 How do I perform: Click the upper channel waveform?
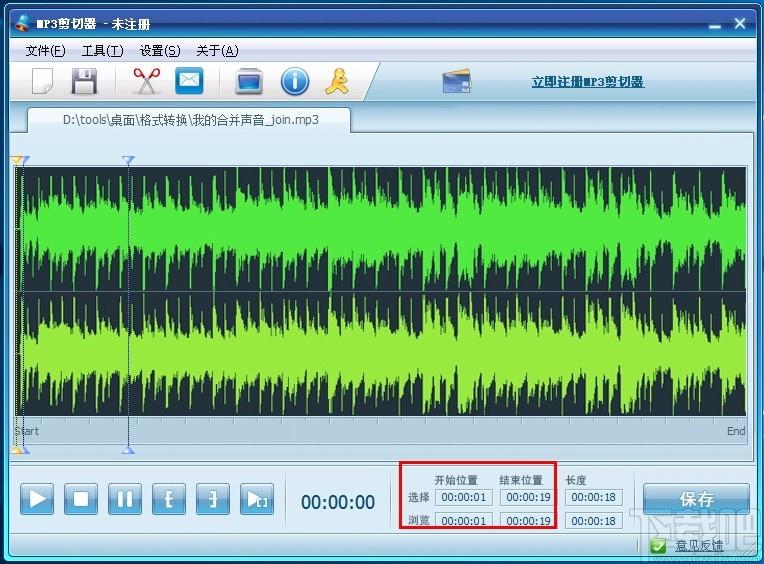tap(381, 229)
